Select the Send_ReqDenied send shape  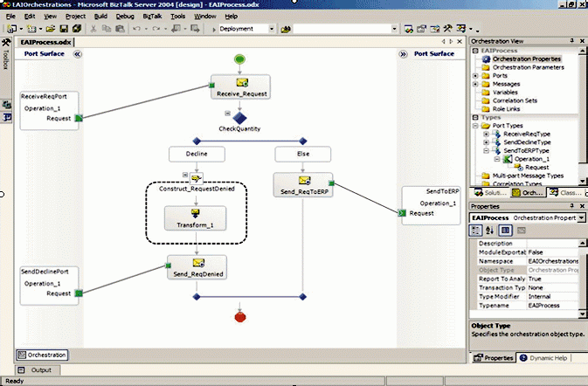pos(197,266)
